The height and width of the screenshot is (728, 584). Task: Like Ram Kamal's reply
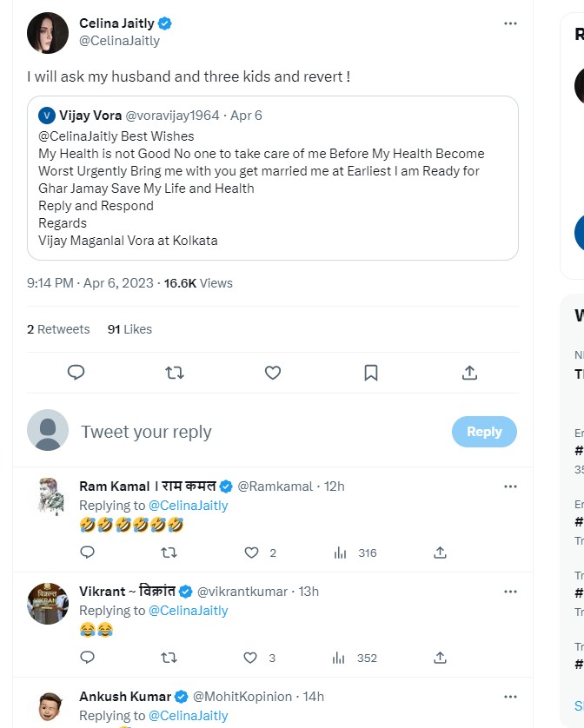point(252,553)
